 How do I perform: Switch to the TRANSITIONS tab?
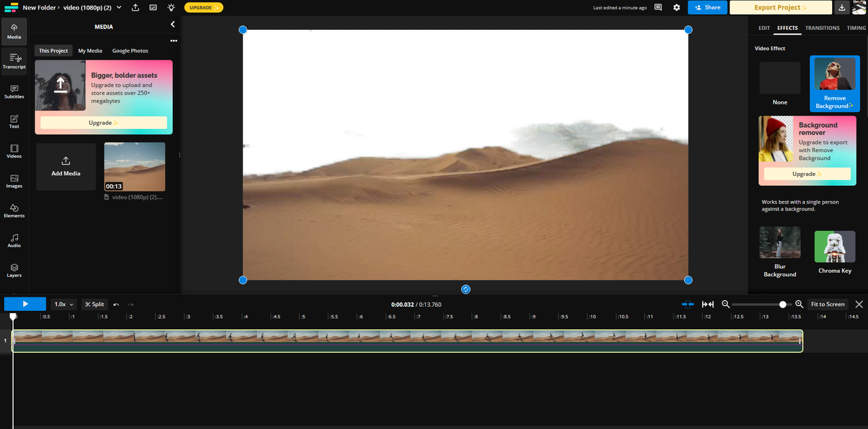[822, 28]
